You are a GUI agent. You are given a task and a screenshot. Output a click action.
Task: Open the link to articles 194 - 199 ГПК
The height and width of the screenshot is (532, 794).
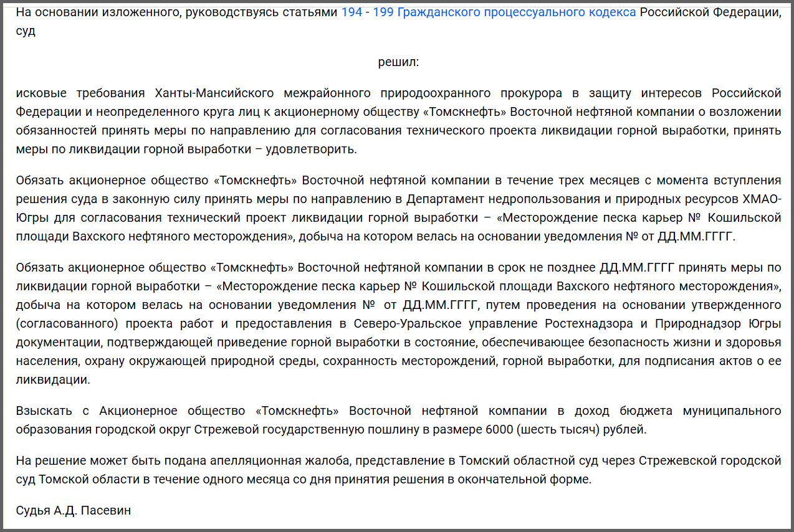click(x=489, y=12)
